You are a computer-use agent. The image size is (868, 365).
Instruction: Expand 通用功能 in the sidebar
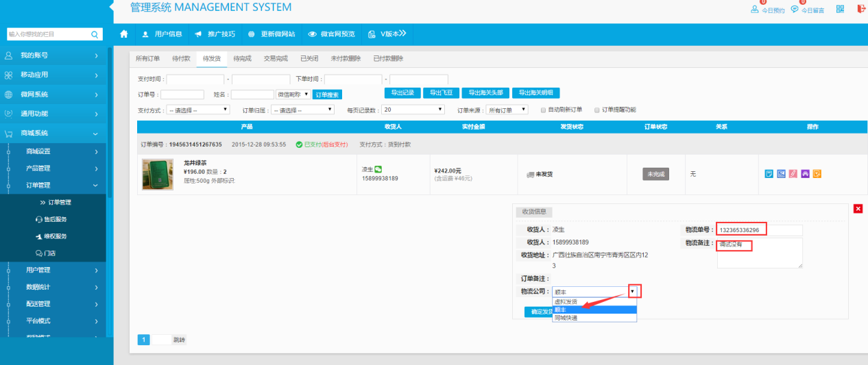[x=53, y=114]
